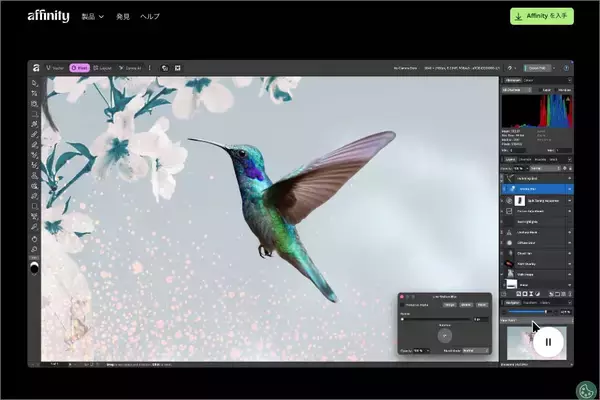Screen dimensions: 600x400
Task: Click the Radius slider track
Action: (x=436, y=319)
